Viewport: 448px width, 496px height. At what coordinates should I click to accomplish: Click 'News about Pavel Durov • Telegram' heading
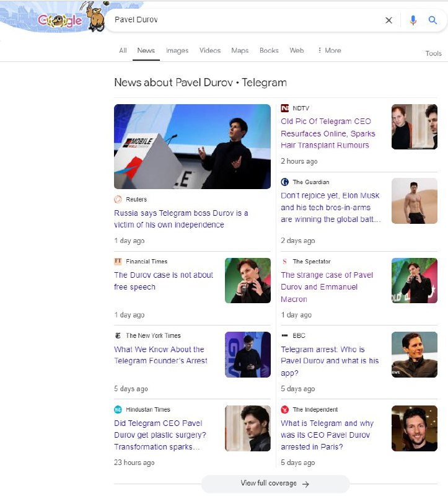point(200,82)
